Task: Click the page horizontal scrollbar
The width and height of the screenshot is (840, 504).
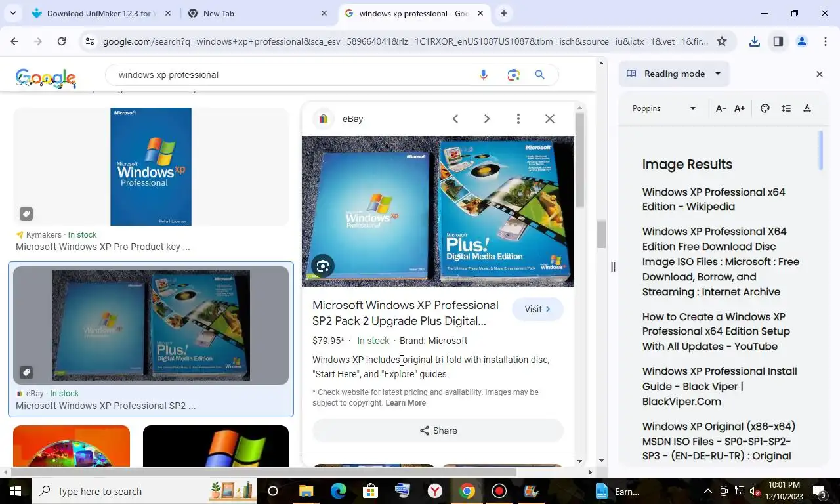Action: coord(263,472)
